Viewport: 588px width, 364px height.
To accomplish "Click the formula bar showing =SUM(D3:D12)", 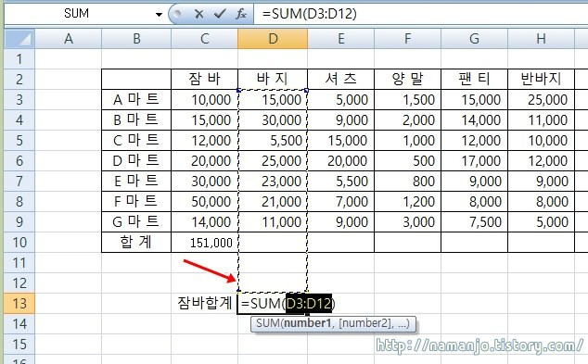I will coord(421,14).
